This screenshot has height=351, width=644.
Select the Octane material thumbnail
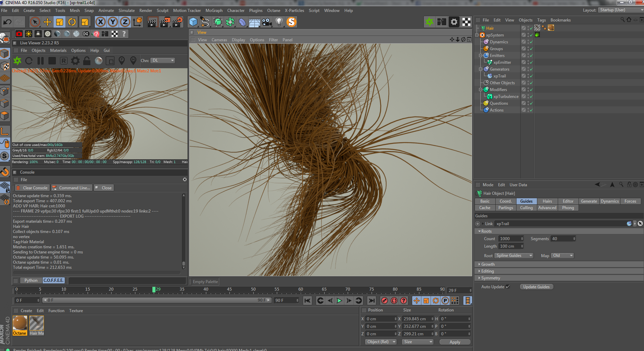20,323
